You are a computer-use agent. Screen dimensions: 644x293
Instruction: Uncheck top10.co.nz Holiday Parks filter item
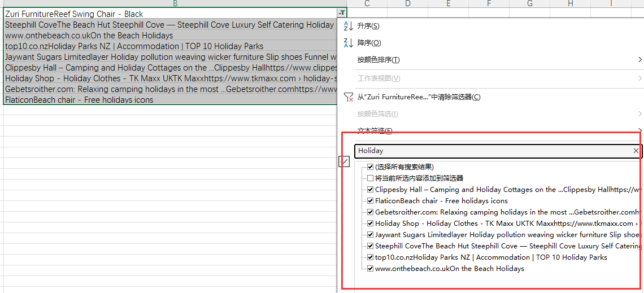pos(371,257)
